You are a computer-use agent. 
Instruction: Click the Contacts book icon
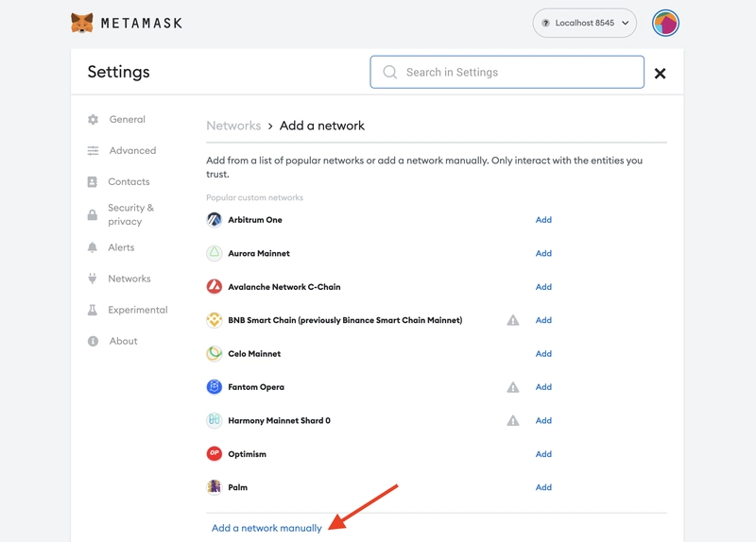[92, 181]
